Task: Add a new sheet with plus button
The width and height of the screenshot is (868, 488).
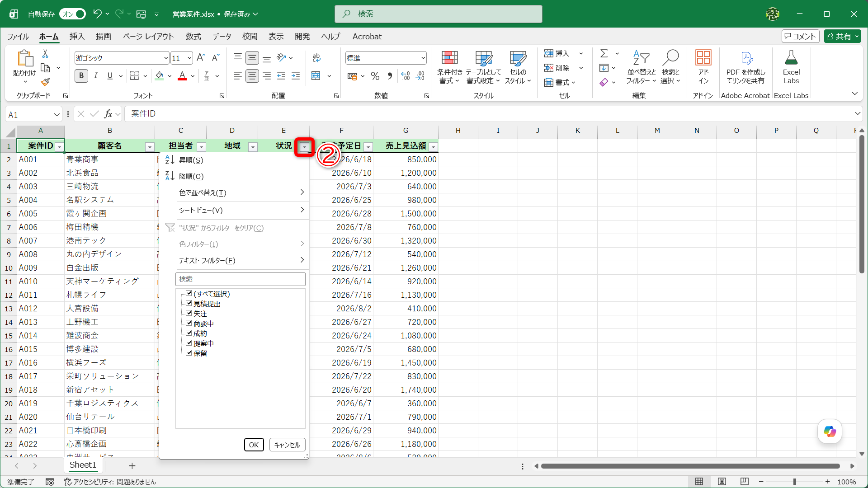Action: [132, 465]
